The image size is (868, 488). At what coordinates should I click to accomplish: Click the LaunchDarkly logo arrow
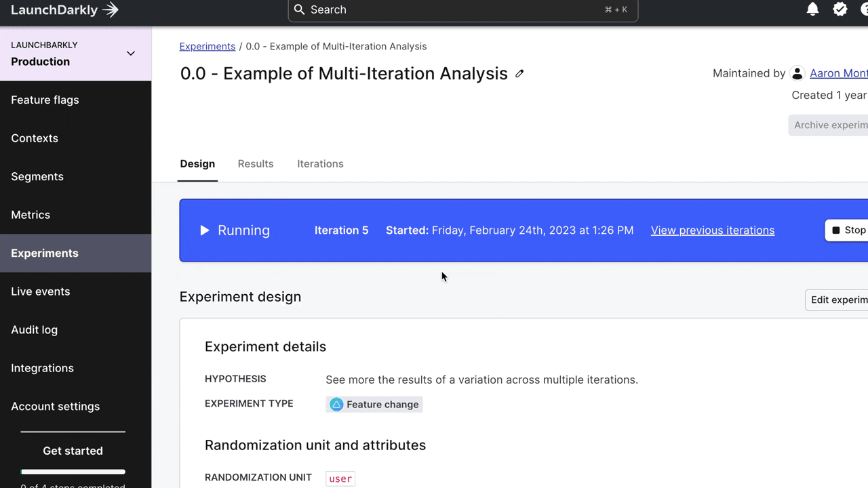tap(111, 9)
